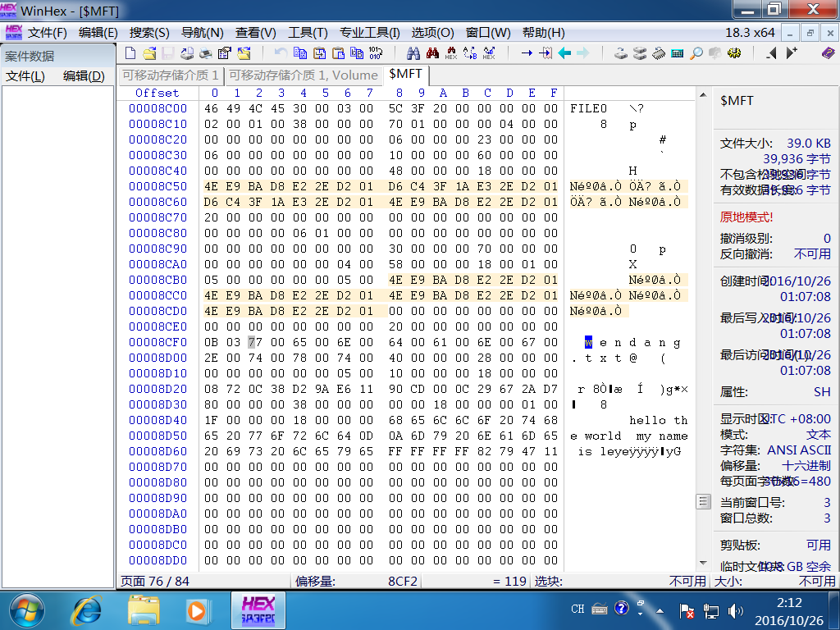Click the scrollbar down arrow
This screenshot has width=840, height=630.
tap(703, 563)
